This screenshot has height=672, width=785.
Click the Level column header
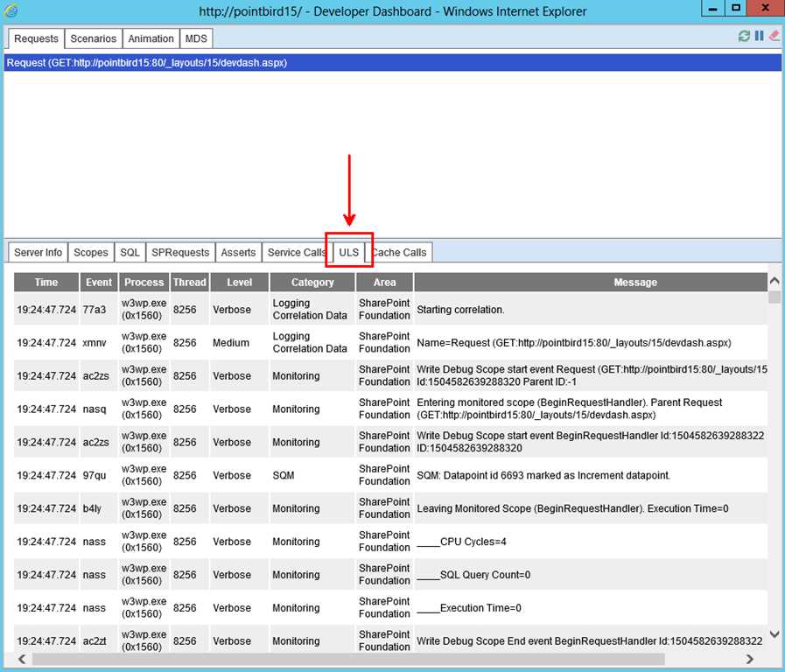[x=239, y=283]
